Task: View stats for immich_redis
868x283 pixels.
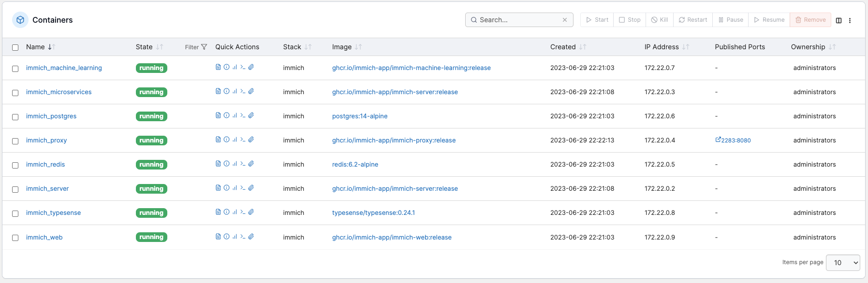Action: (235, 164)
